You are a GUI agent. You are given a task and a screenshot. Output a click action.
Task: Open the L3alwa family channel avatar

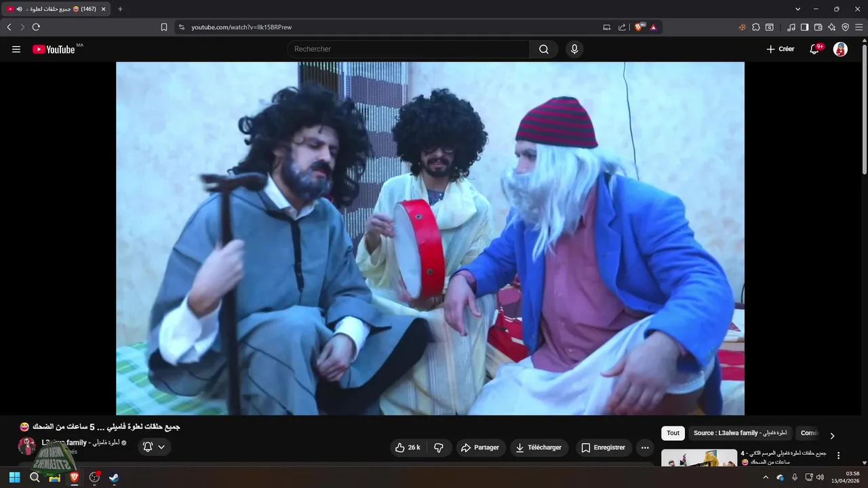(26, 446)
